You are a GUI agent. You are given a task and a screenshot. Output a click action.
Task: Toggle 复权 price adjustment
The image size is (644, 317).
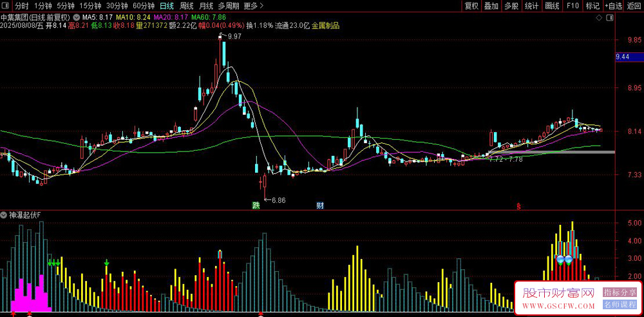tap(471, 6)
